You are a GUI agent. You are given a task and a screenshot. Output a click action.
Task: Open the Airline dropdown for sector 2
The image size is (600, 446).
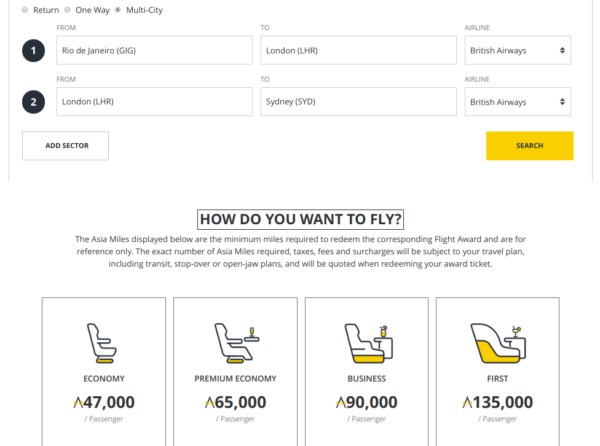tap(518, 102)
